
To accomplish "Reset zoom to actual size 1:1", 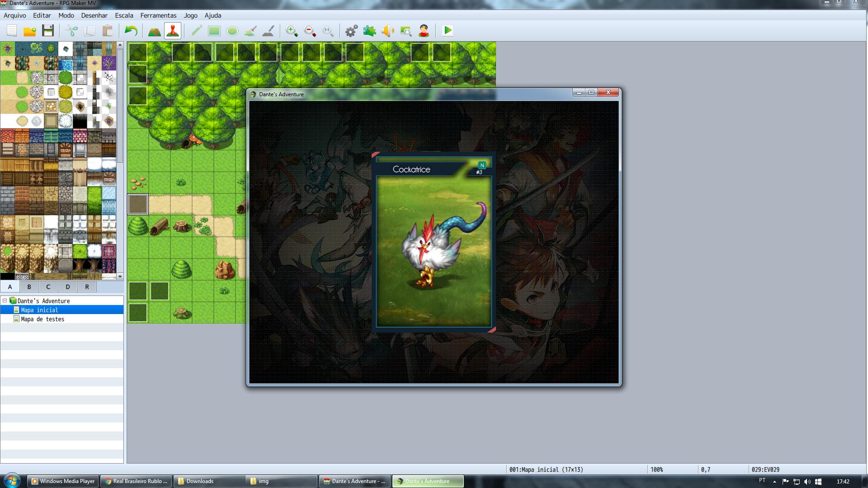I will [328, 31].
